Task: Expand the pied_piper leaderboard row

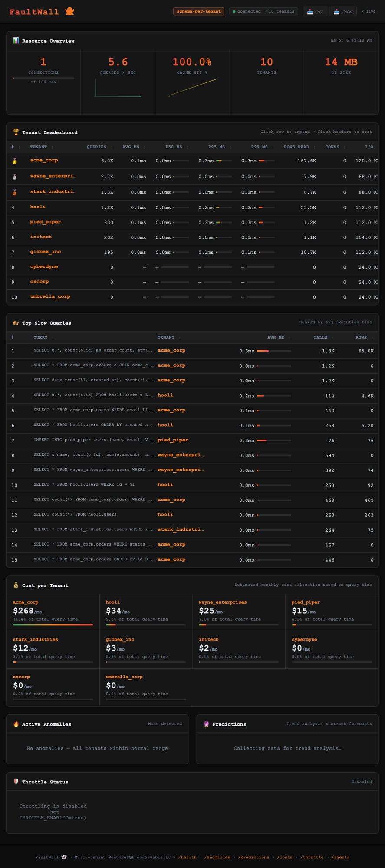Action: [x=192, y=222]
